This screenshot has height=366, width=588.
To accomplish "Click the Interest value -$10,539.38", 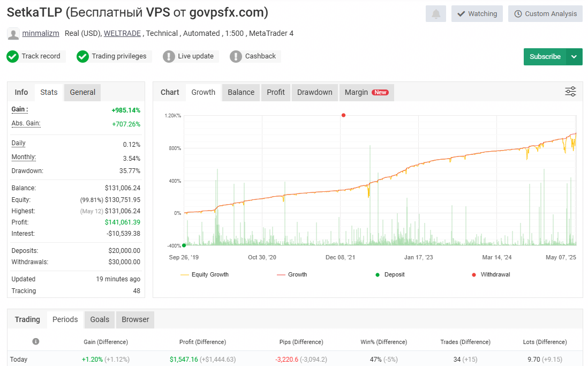I will tap(123, 234).
